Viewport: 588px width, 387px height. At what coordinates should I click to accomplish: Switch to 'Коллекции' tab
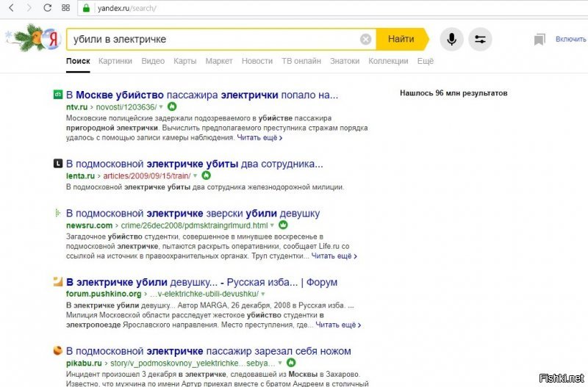click(388, 61)
